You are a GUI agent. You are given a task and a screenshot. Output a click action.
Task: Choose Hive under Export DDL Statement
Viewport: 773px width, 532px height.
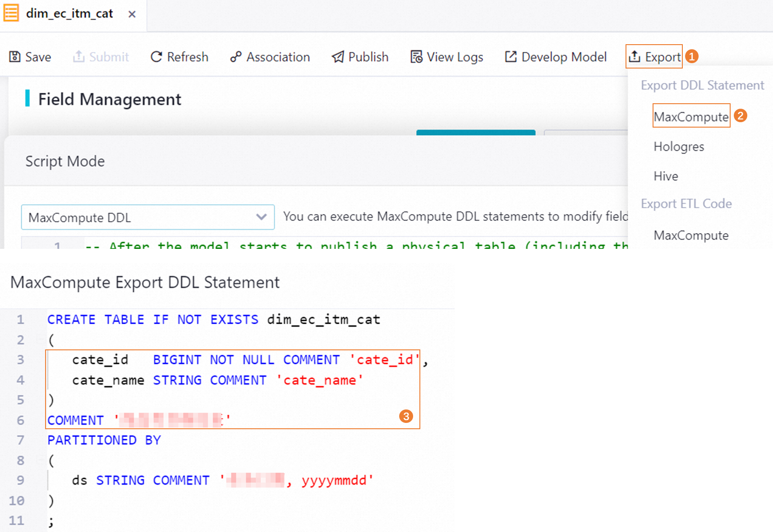[666, 176]
